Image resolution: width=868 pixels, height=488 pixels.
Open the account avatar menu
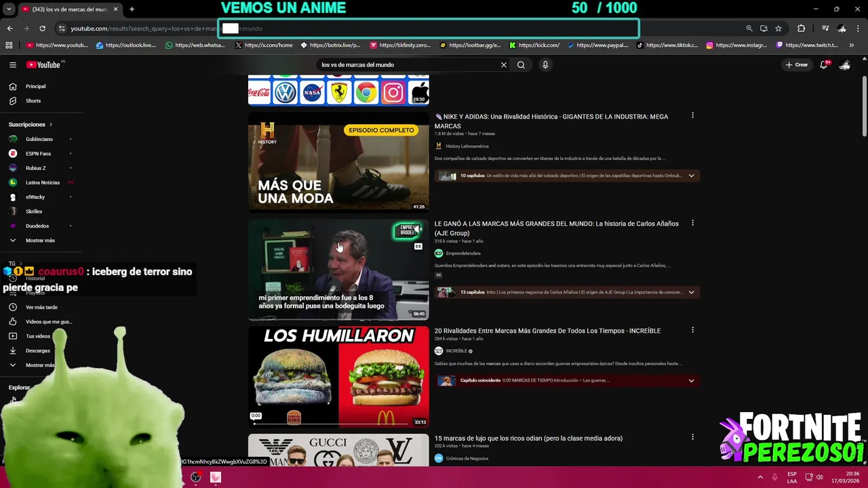(x=845, y=65)
